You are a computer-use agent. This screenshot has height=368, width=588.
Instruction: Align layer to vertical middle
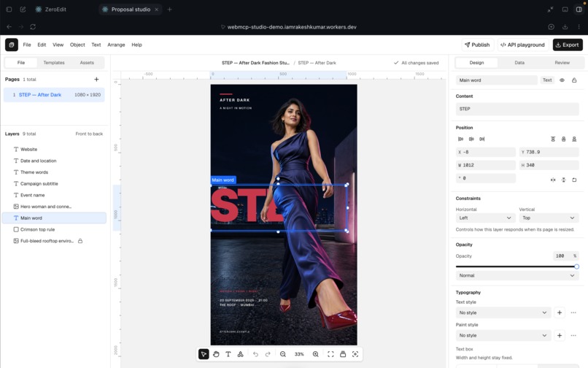coord(563,139)
